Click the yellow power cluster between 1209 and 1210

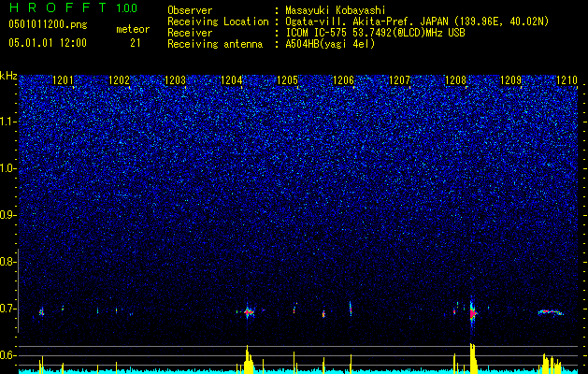[552, 363]
